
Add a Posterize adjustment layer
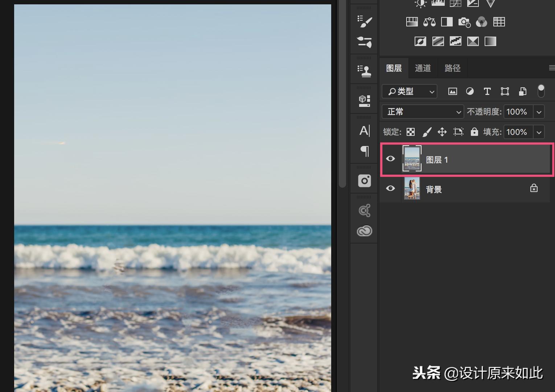point(438,41)
